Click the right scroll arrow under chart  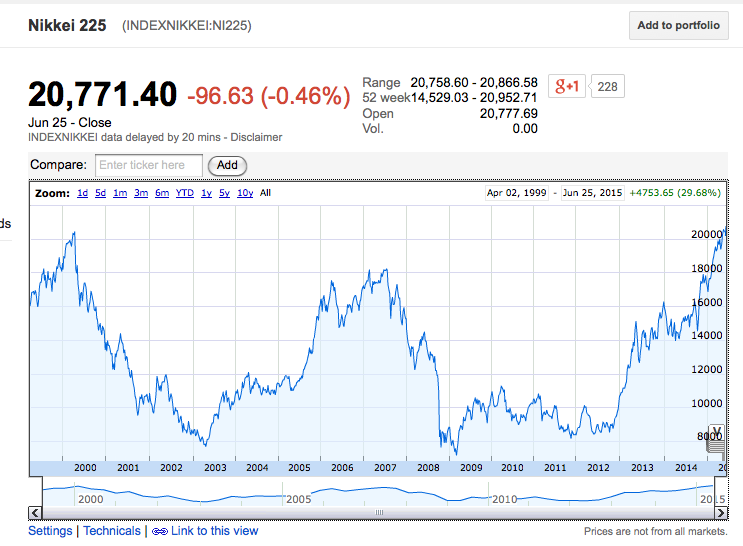click(x=721, y=513)
